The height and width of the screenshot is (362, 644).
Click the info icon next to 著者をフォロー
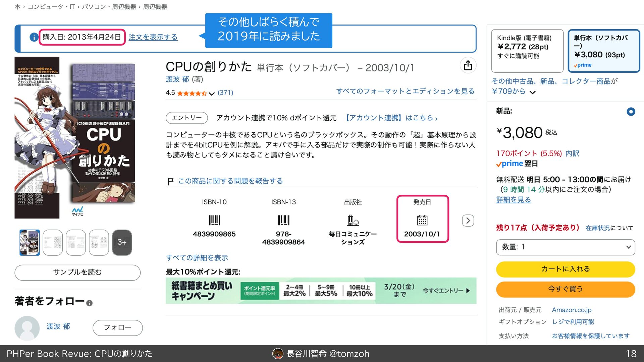(x=89, y=303)
